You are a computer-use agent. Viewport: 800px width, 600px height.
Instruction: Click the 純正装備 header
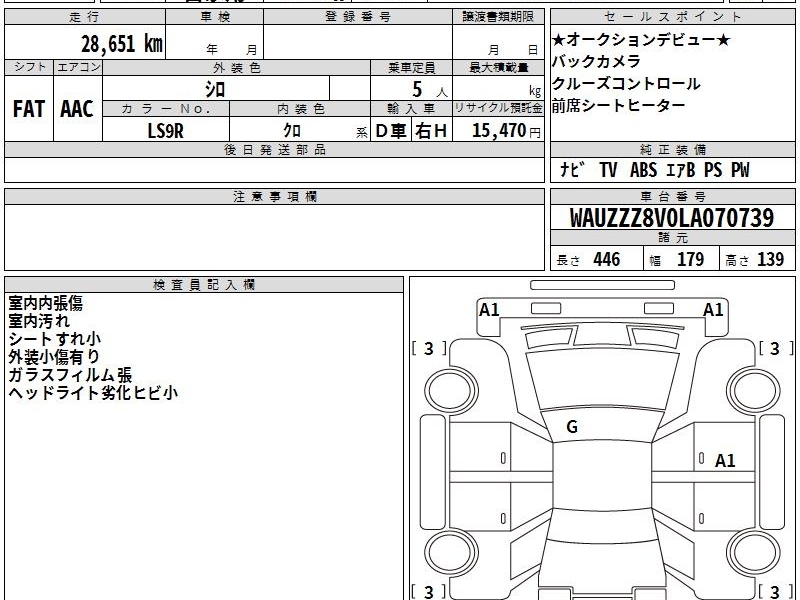(x=672, y=149)
